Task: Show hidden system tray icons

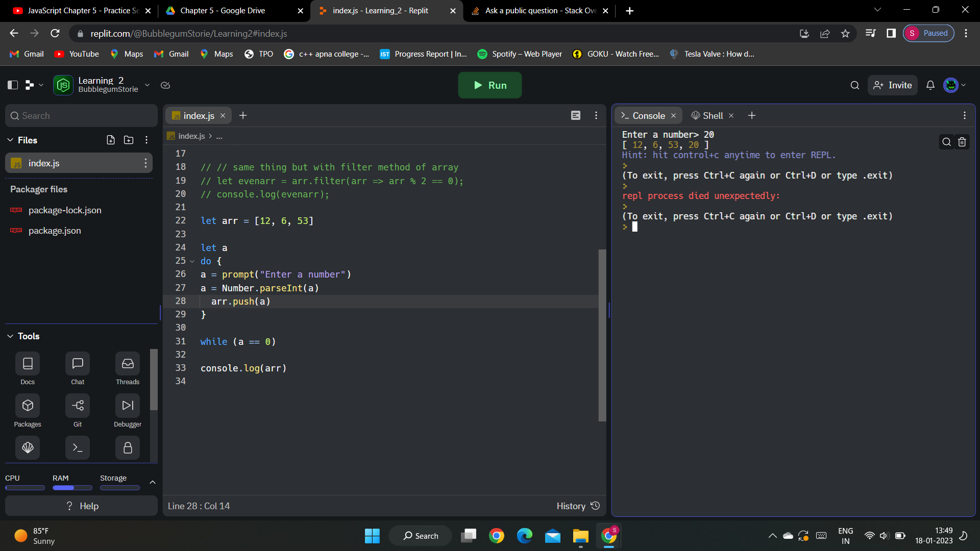Action: tap(772, 536)
